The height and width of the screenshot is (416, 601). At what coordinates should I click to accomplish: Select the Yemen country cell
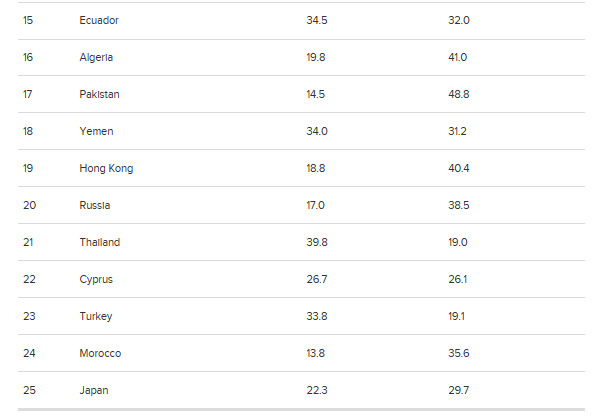click(96, 131)
